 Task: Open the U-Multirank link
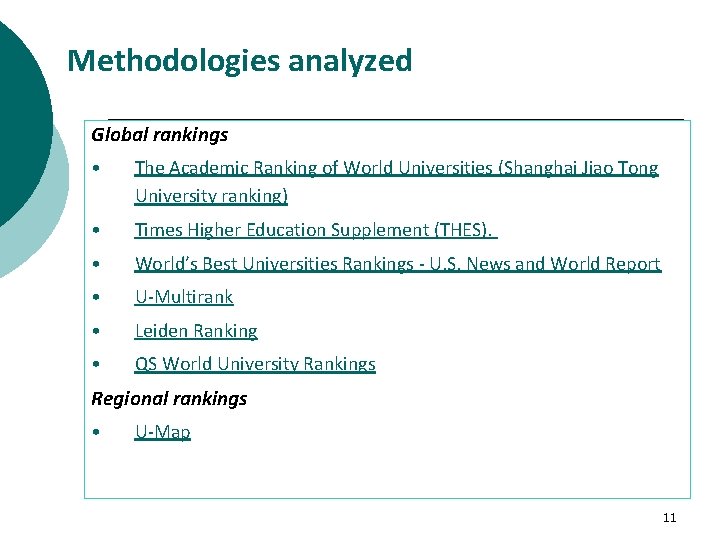(184, 297)
